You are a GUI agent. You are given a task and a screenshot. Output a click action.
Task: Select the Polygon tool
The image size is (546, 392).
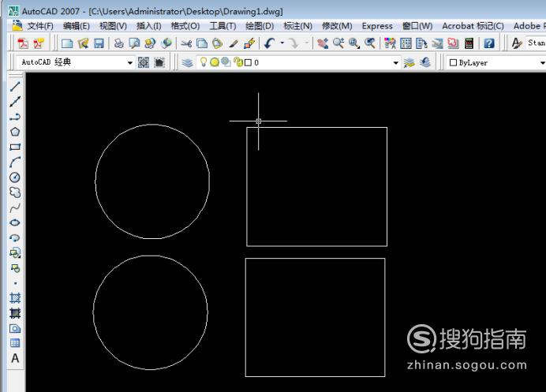15,132
